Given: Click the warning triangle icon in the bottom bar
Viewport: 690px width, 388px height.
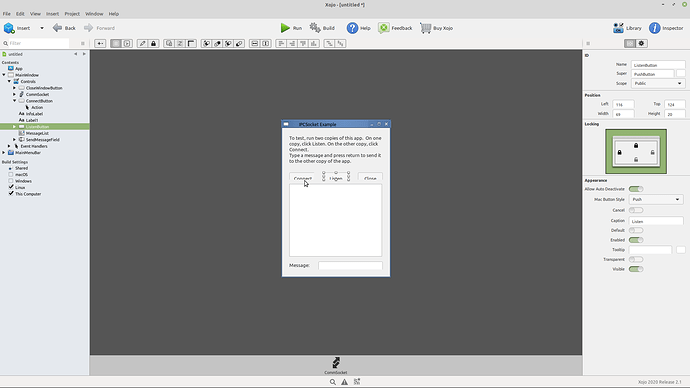Looking at the screenshot, I should point(345,382).
